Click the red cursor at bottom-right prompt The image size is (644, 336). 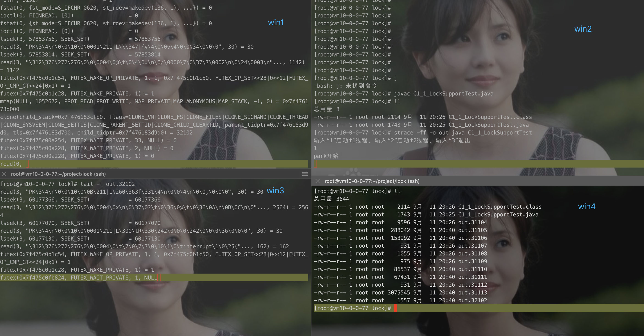pyautogui.click(x=395, y=308)
